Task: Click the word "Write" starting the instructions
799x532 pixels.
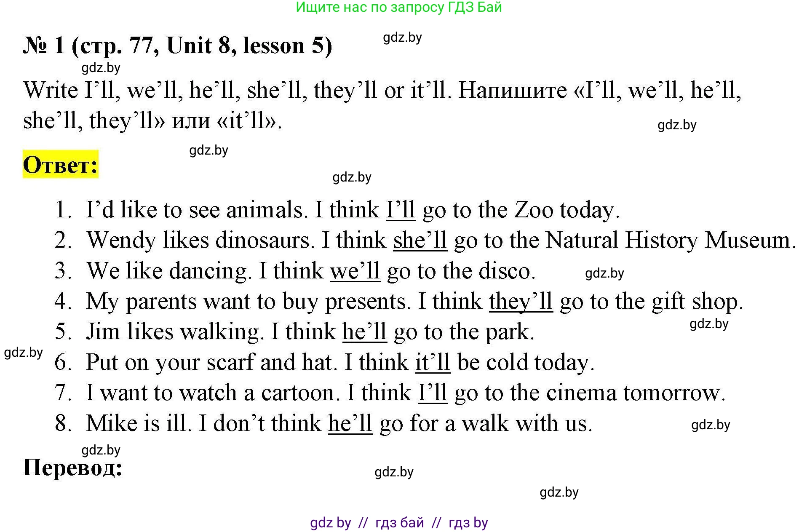Action: coord(51,90)
